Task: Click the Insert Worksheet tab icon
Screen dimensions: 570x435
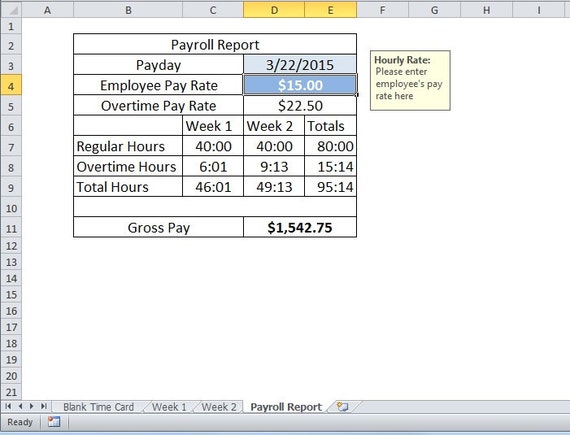Action: pyautogui.click(x=342, y=407)
